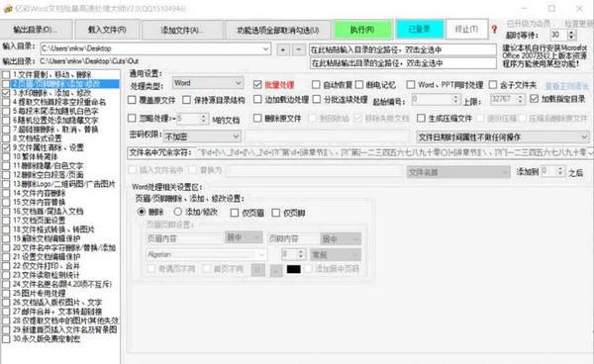Screen dimensions: 594x364
Task: Click the 起始编号 spinner arrows
Action: [455, 100]
